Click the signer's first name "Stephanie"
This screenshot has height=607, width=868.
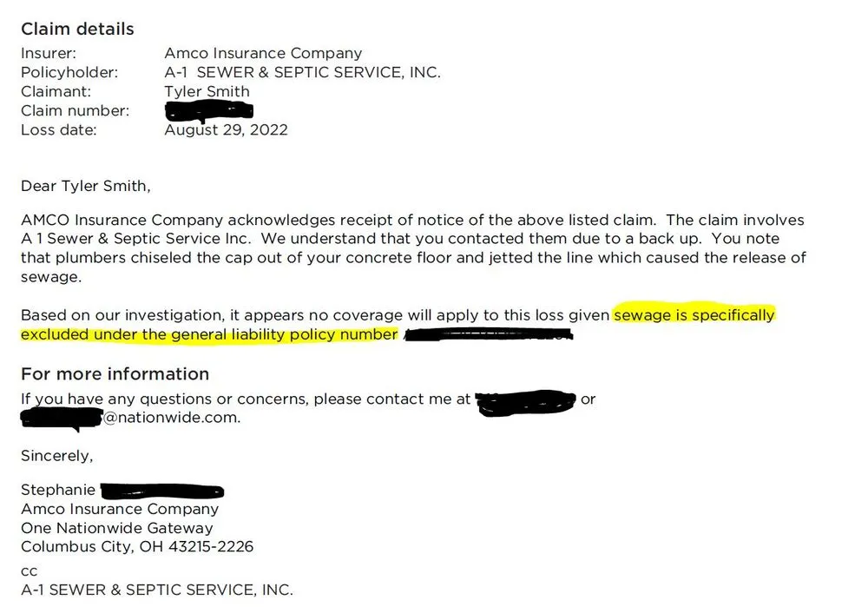pos(58,491)
